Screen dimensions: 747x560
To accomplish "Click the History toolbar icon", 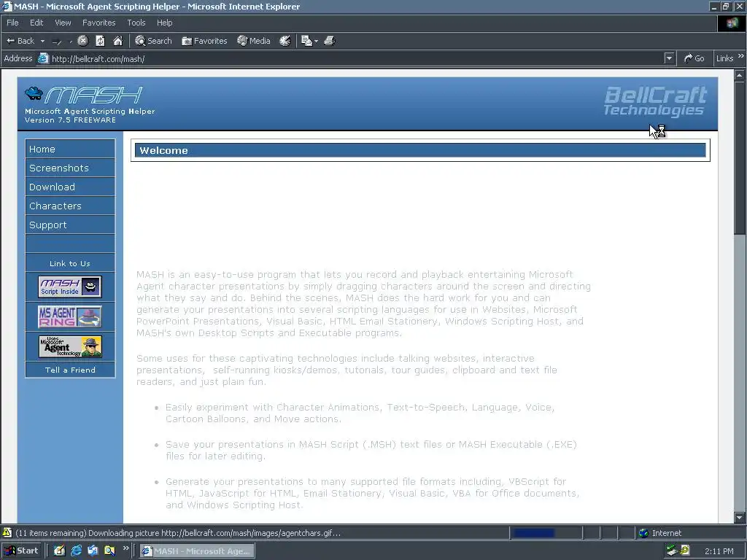I will coord(285,41).
